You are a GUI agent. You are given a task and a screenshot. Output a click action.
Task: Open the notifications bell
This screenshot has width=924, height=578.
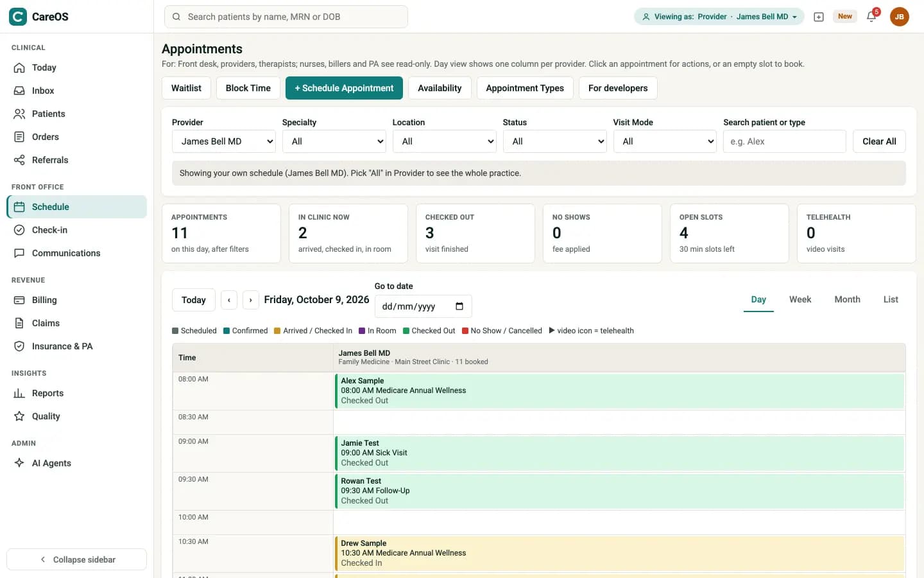871,17
